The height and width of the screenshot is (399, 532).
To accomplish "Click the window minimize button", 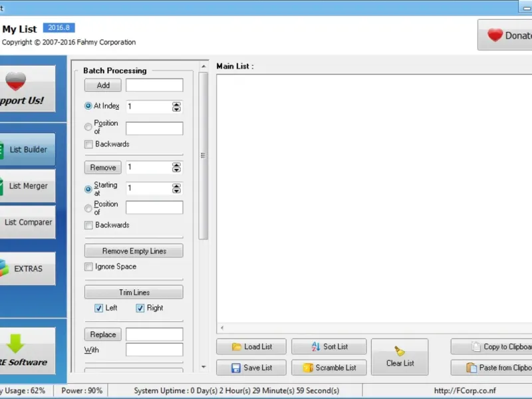I will pyautogui.click(x=525, y=7).
